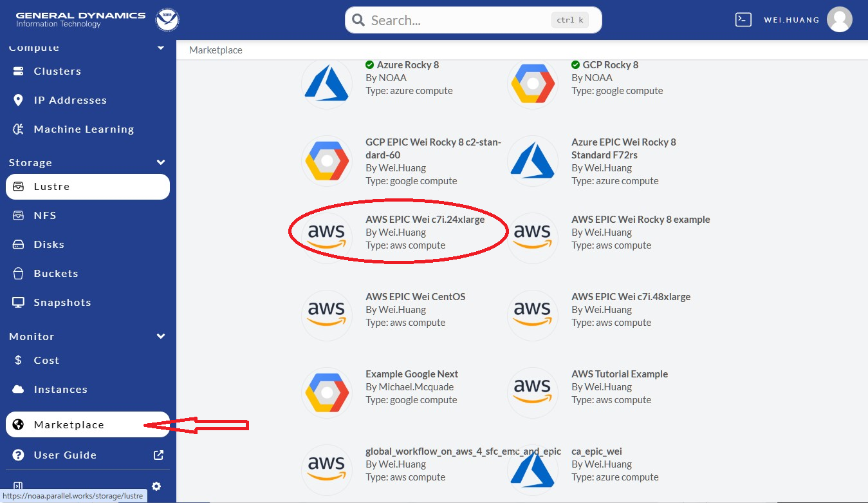Viewport: 868px width, 503px height.
Task: Open AWS EPIC Wei CentOS listing
Action: click(415, 296)
